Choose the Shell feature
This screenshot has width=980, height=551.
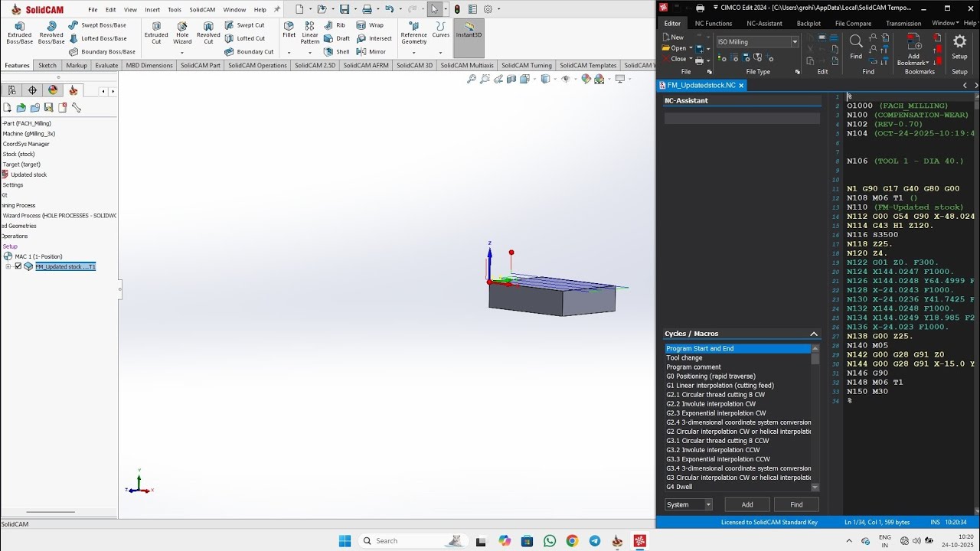click(x=336, y=52)
